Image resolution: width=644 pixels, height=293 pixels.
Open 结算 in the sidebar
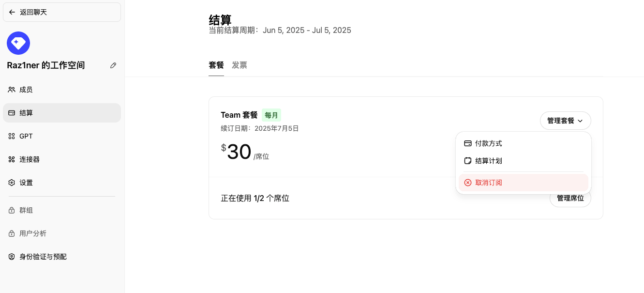click(x=62, y=113)
